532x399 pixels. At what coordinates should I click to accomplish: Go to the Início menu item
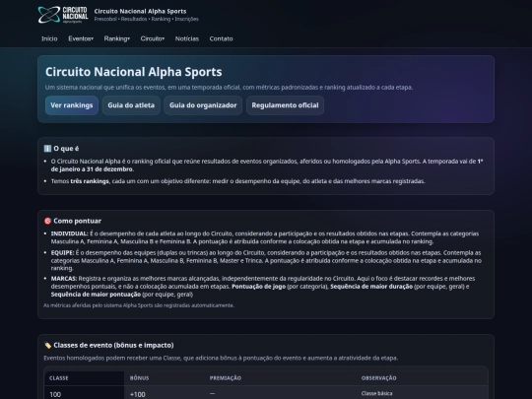(49, 38)
